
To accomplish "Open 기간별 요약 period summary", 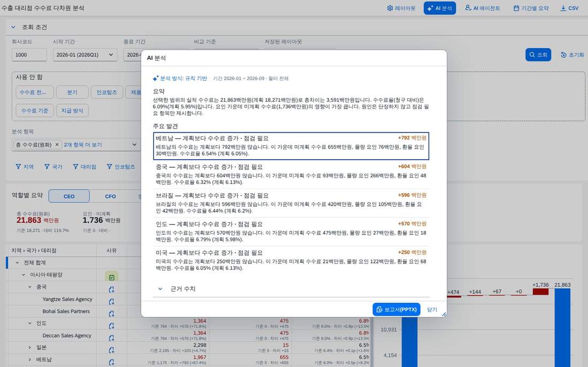I will tap(531, 8).
